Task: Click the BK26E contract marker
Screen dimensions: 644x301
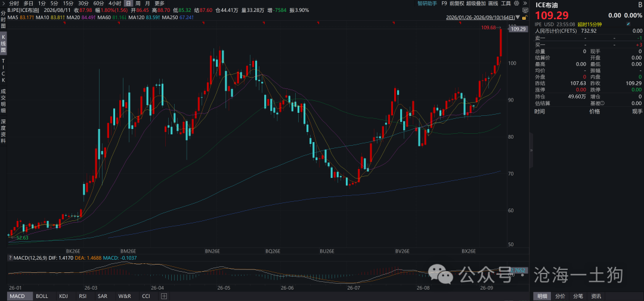Action: click(73, 251)
